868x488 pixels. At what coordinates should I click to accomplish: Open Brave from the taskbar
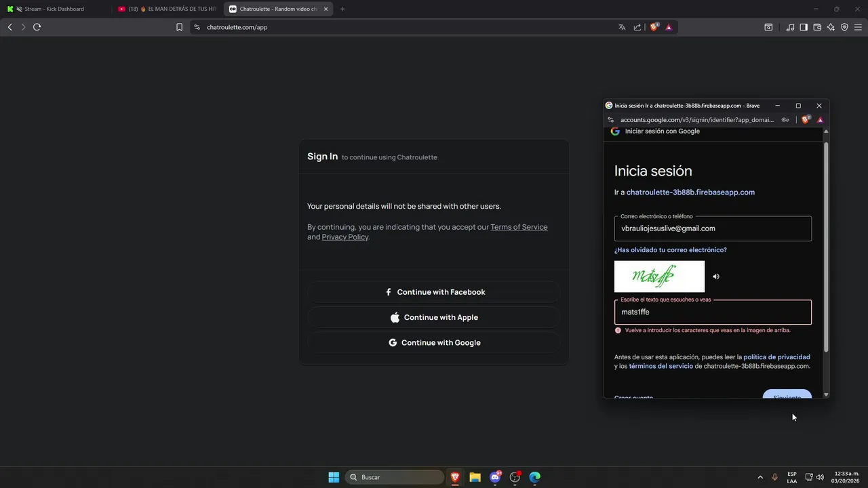(x=455, y=477)
